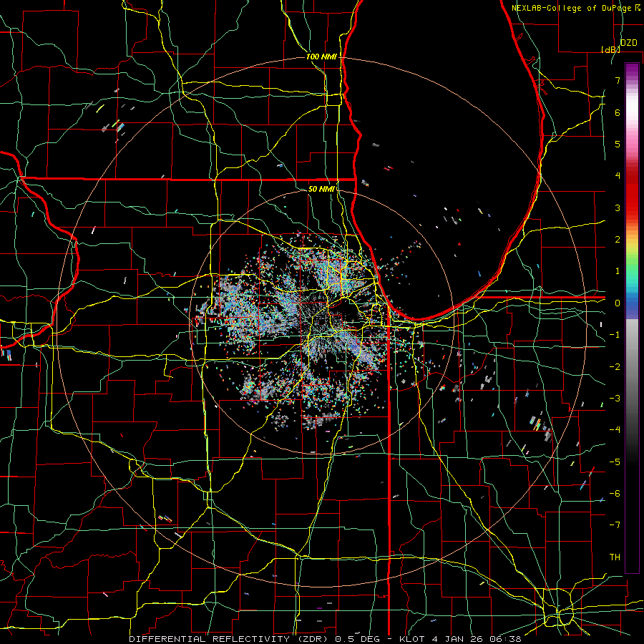Click the 100 NMI range ring label
This screenshot has width=644, height=644.
[x=321, y=57]
